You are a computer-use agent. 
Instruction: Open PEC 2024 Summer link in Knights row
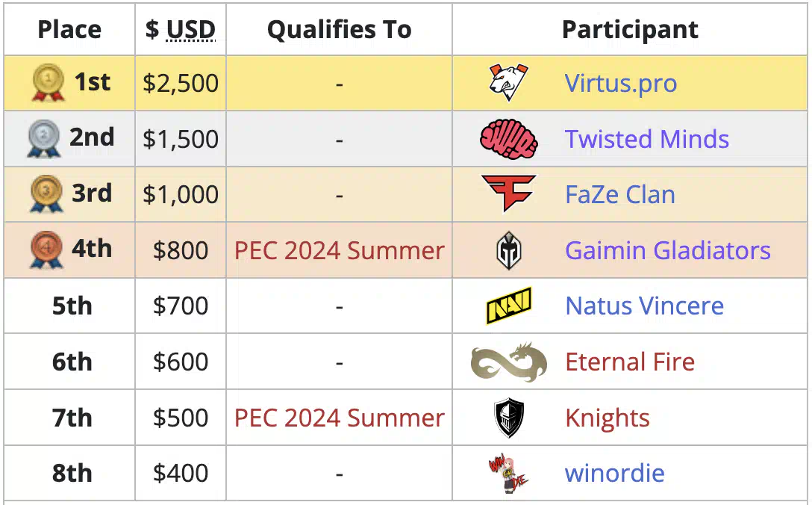click(339, 418)
